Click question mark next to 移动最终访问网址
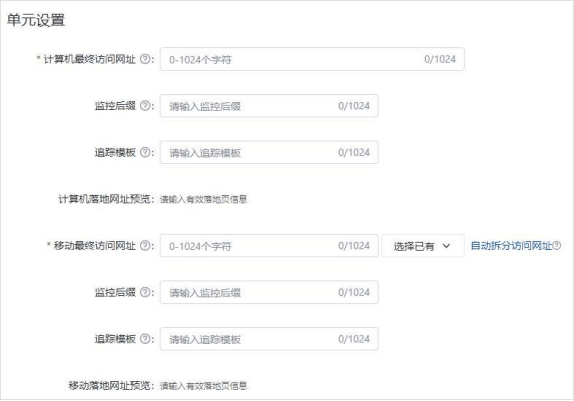 [x=145, y=245]
